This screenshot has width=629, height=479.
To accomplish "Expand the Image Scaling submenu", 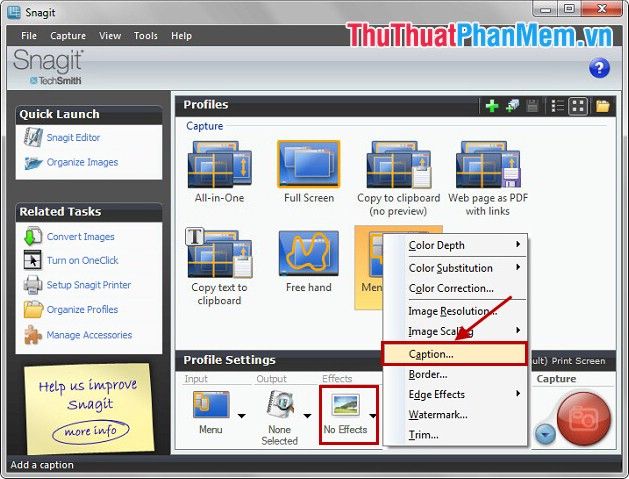I will point(455,331).
